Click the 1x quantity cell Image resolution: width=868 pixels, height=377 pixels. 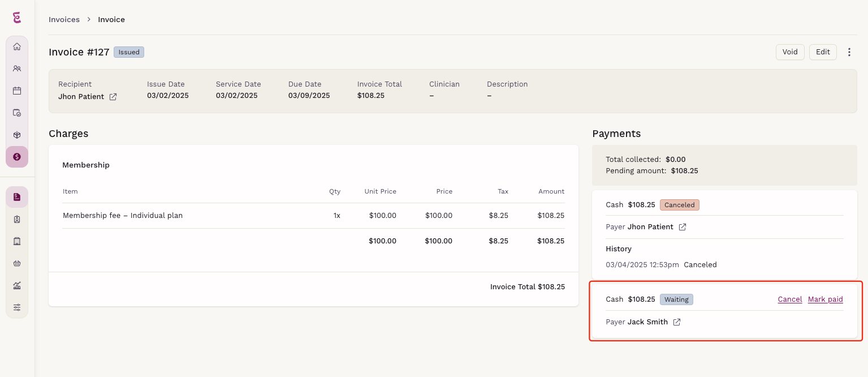(x=337, y=216)
